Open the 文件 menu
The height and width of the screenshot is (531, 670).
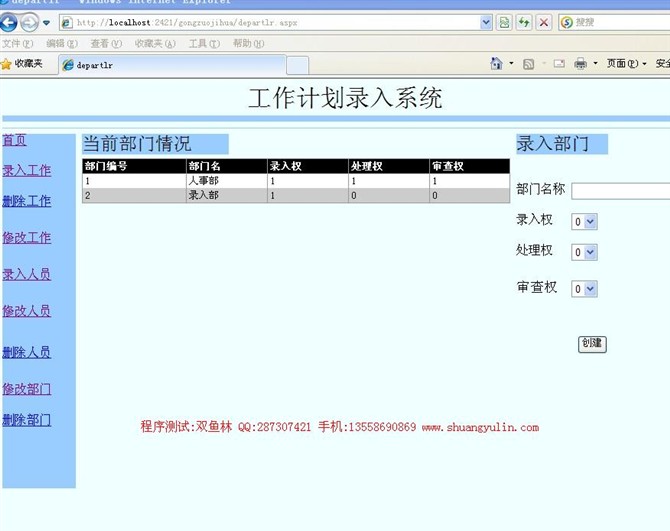(x=18, y=44)
